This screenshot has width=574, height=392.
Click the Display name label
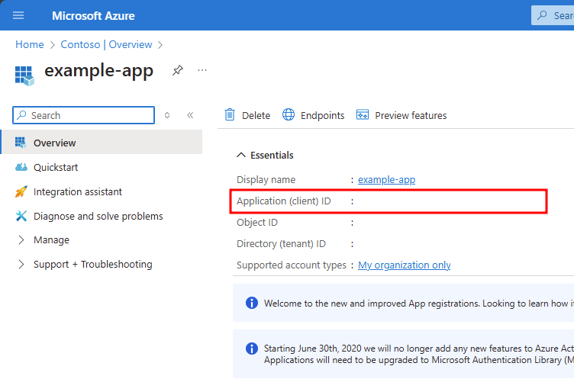pos(266,179)
